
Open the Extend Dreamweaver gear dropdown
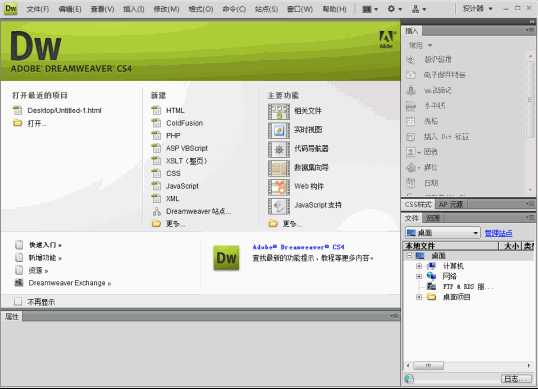395,9
